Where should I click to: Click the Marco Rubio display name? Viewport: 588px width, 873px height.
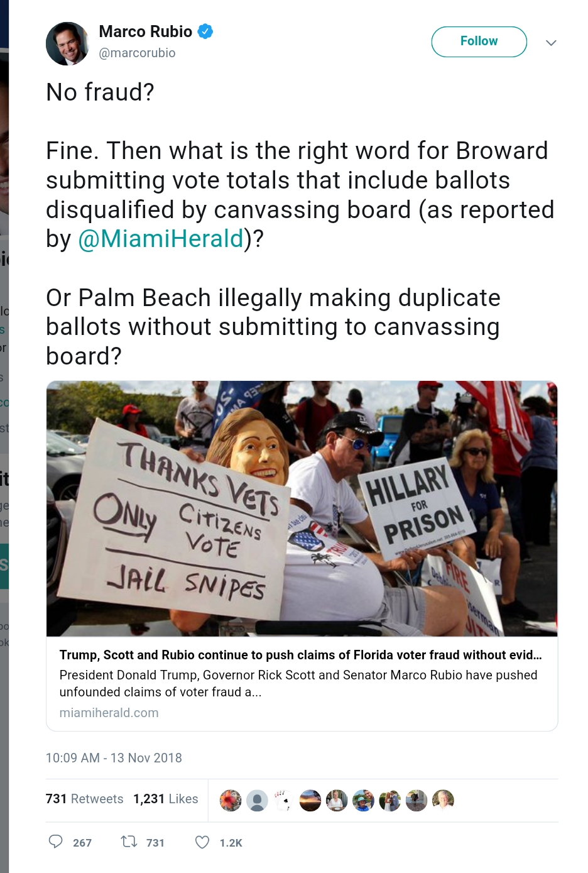[x=145, y=31]
